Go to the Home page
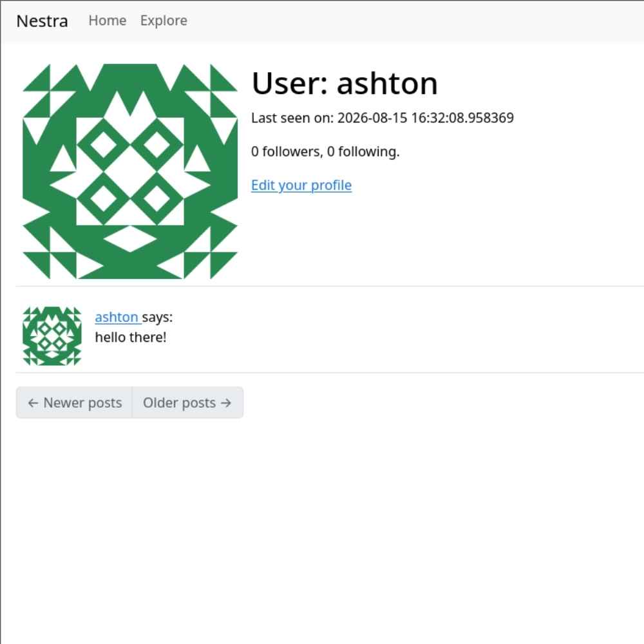 click(108, 21)
